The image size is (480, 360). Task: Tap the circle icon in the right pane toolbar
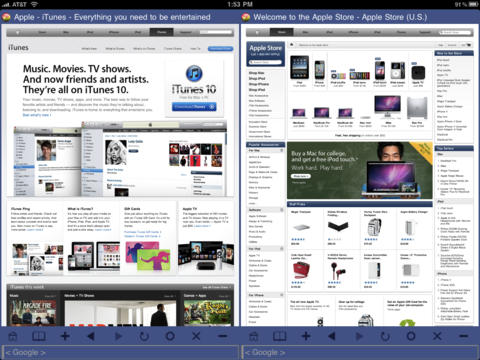(411, 336)
